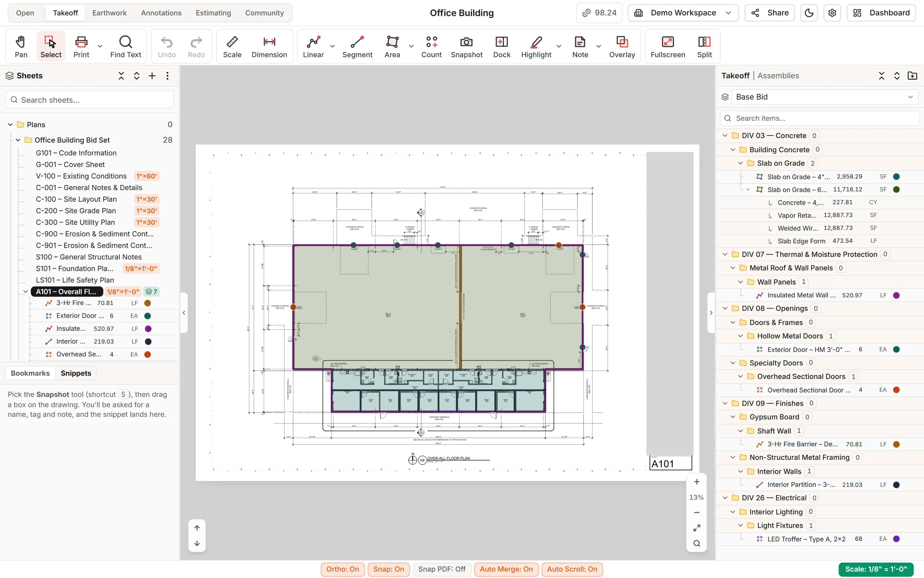Switch to the Bookmarks tab

(x=30, y=373)
